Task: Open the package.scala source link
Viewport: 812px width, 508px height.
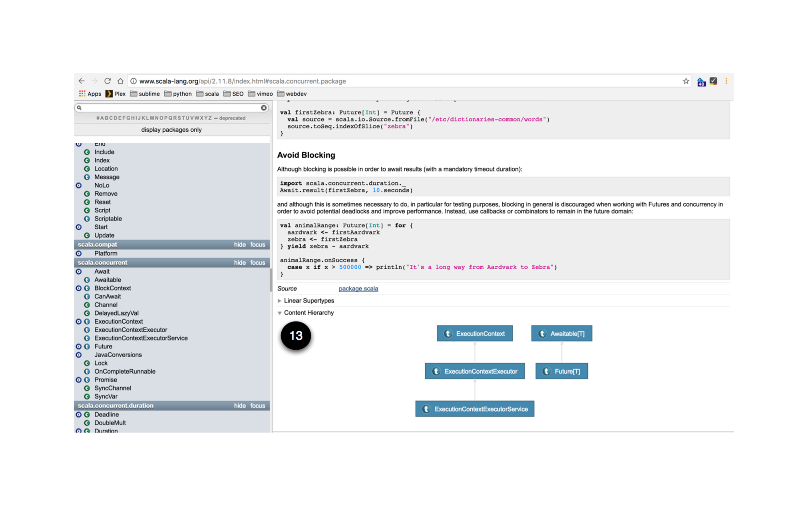Action: coord(358,289)
